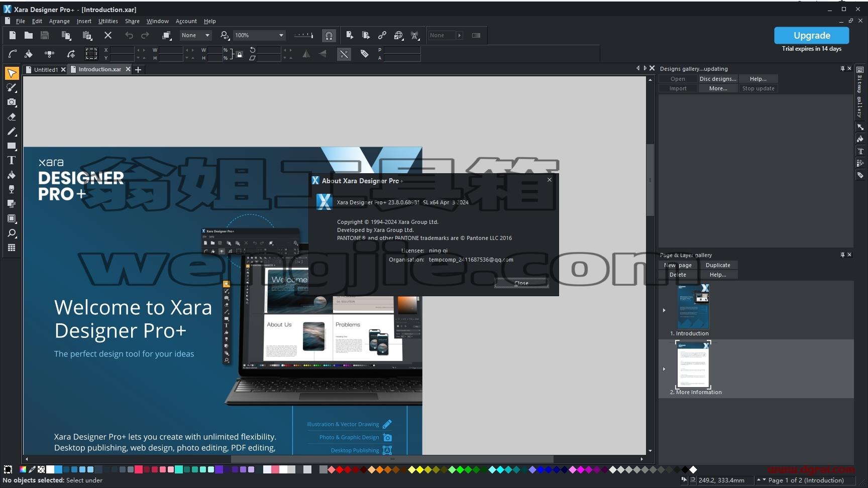The width and height of the screenshot is (868, 488).
Task: Open the Window menu
Action: [157, 21]
